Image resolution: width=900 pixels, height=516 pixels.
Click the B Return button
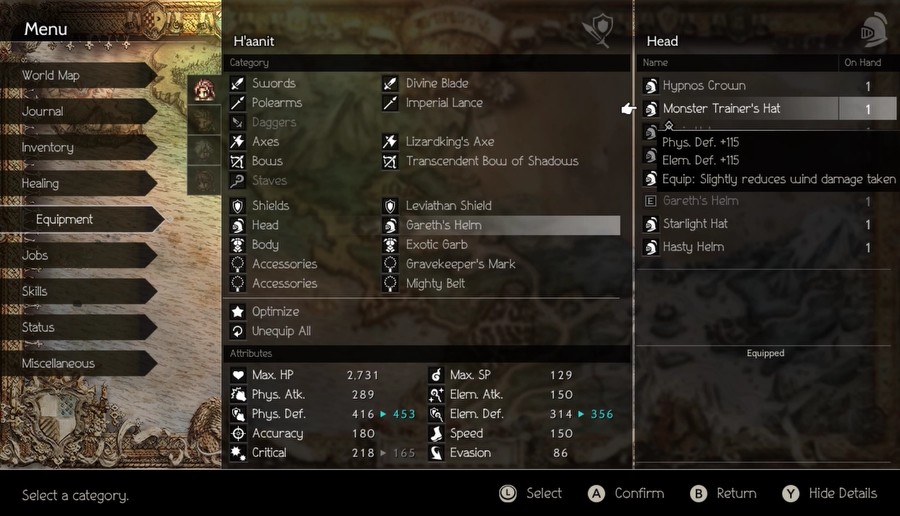723,494
